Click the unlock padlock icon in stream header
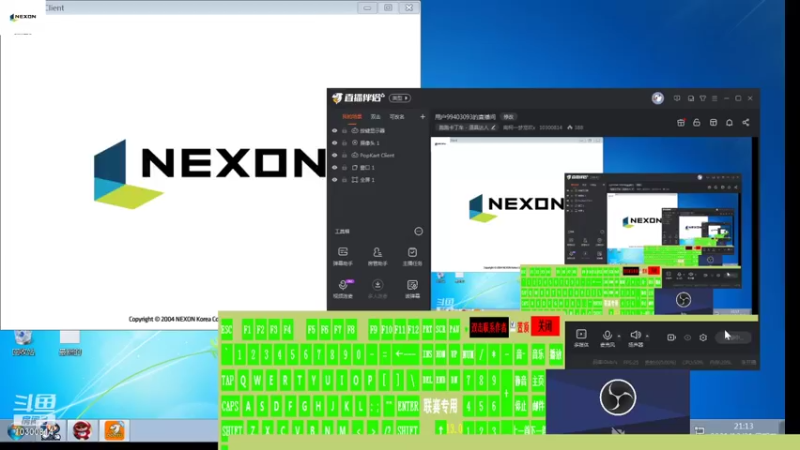 (697, 122)
